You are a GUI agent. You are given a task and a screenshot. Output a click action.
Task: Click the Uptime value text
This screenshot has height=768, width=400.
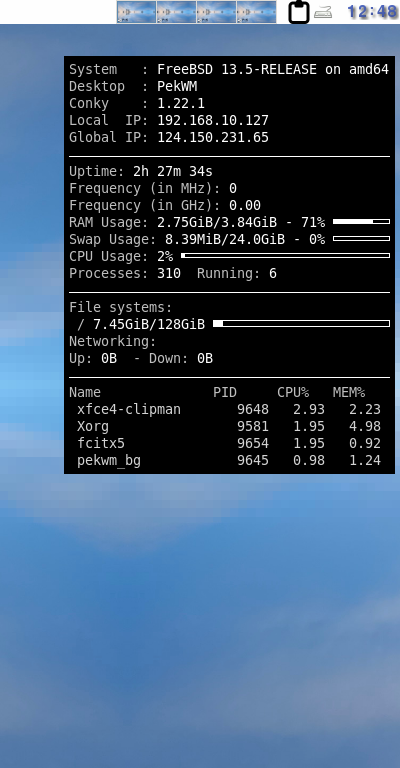point(173,171)
